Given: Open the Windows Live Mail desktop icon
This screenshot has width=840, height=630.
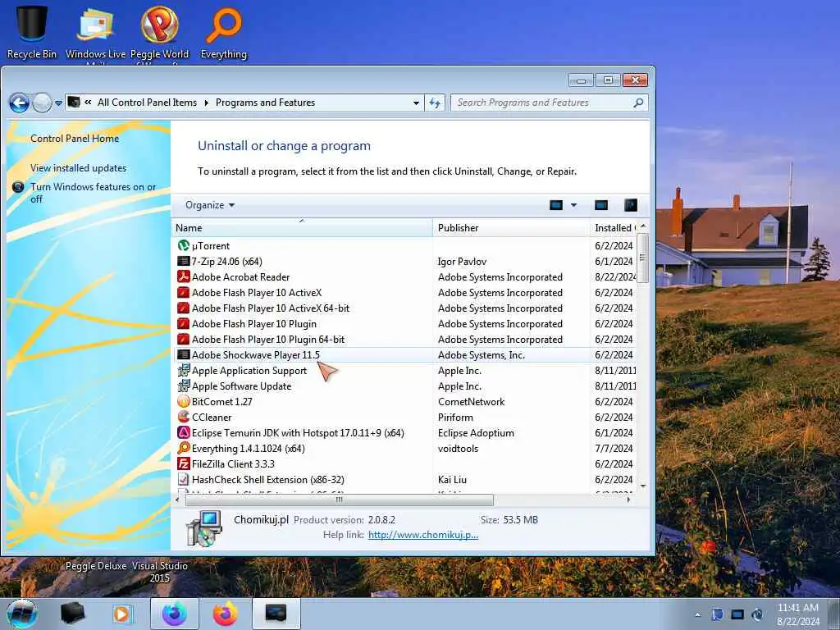Looking at the screenshot, I should [95, 32].
